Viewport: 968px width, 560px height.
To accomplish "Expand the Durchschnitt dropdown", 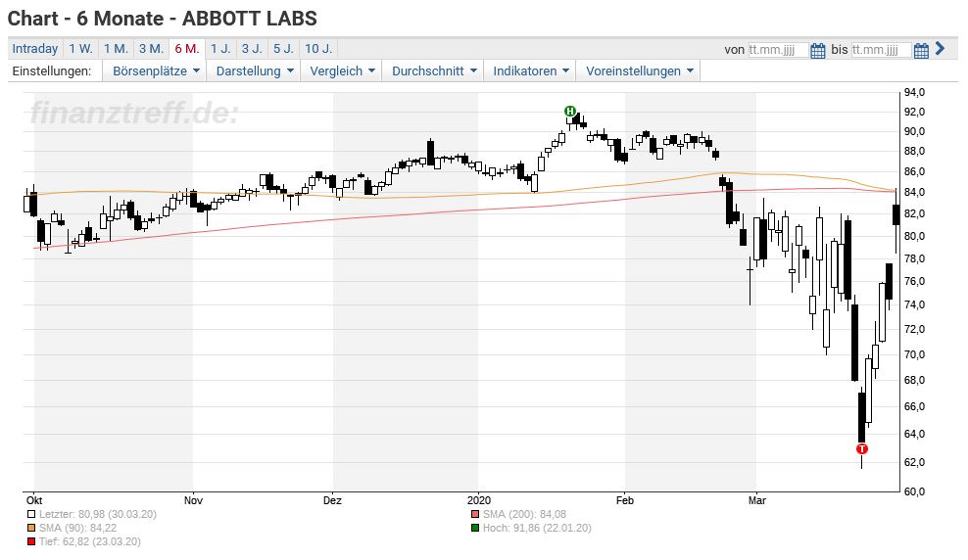I will pyautogui.click(x=434, y=70).
